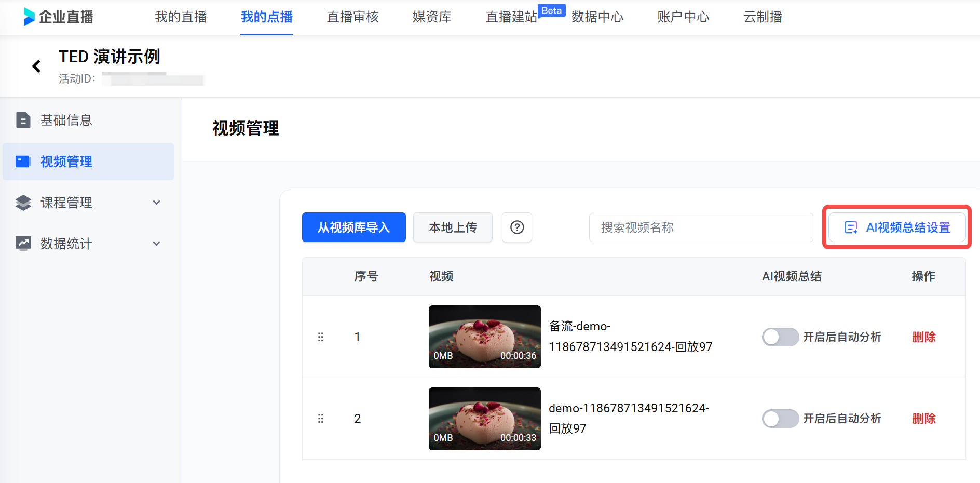This screenshot has width=980, height=483.
Task: Click the TED 演讲示例 title
Action: [110, 57]
